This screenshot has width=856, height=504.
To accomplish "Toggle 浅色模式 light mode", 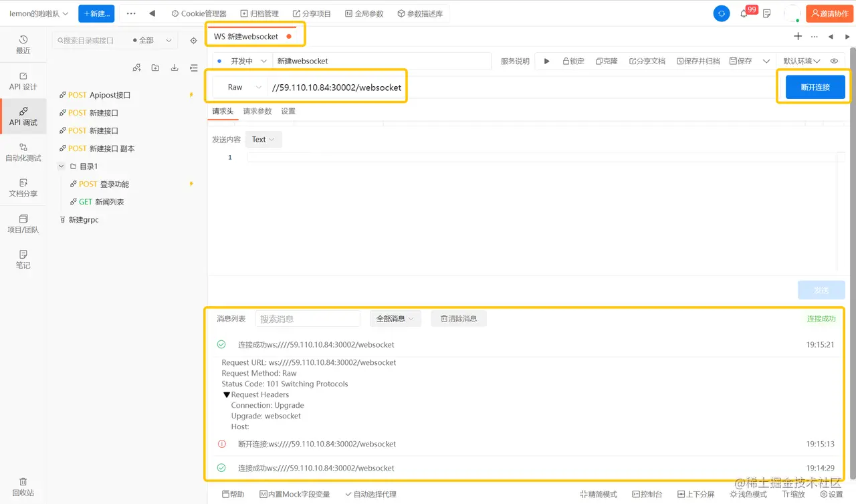I will (748, 494).
